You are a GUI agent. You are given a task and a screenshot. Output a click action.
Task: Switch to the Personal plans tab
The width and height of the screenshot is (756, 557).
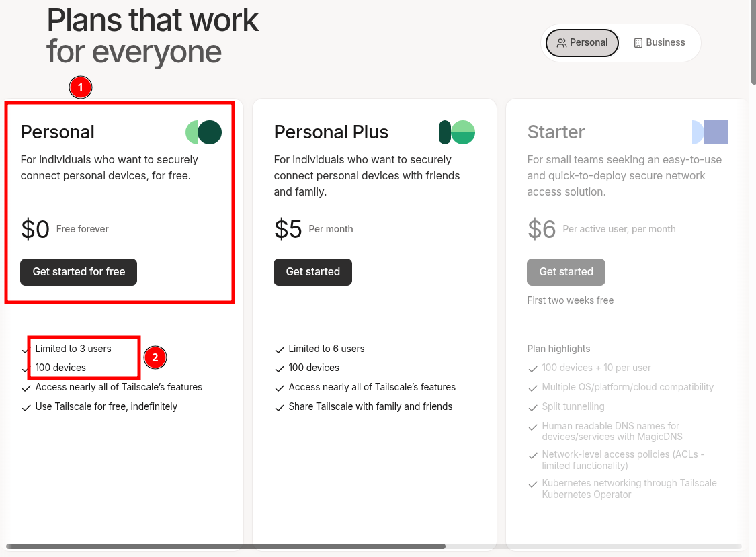tap(582, 43)
